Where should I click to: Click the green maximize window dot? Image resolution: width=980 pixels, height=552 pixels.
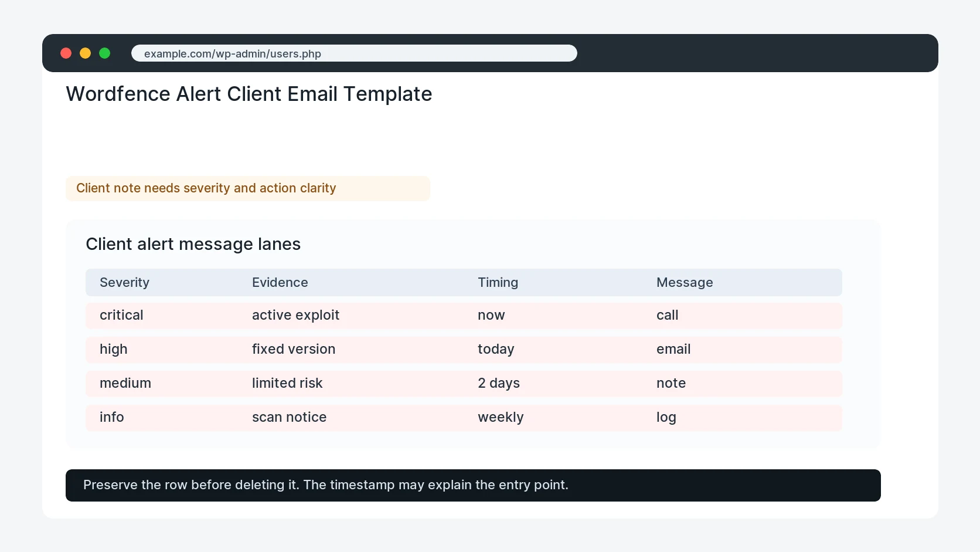tap(105, 53)
